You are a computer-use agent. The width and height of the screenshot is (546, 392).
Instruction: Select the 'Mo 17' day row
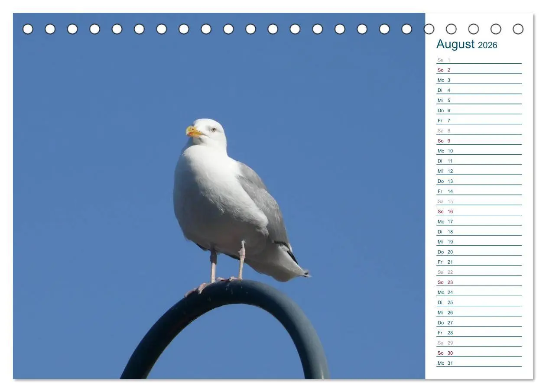(479, 221)
